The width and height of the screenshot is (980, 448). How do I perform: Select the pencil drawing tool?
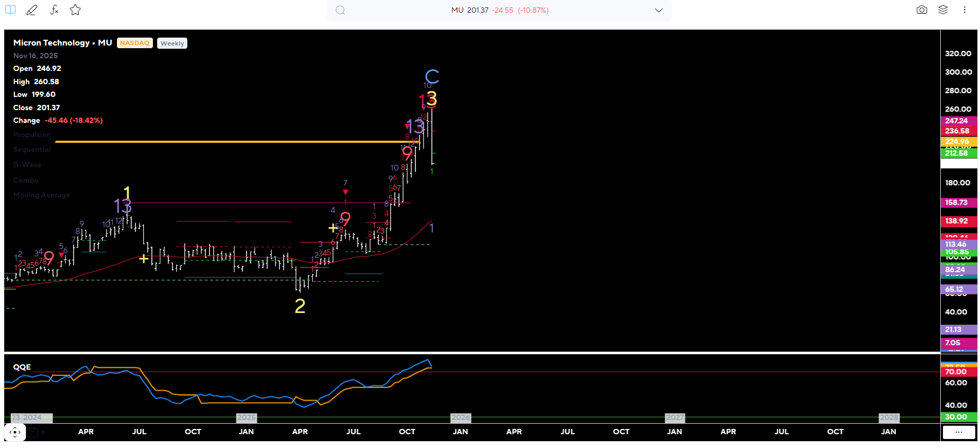(x=32, y=10)
